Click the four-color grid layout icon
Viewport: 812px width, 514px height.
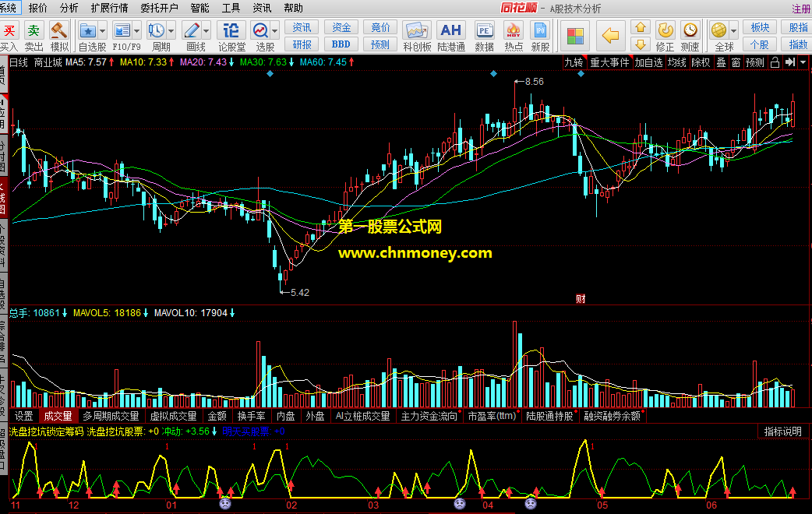[575, 37]
